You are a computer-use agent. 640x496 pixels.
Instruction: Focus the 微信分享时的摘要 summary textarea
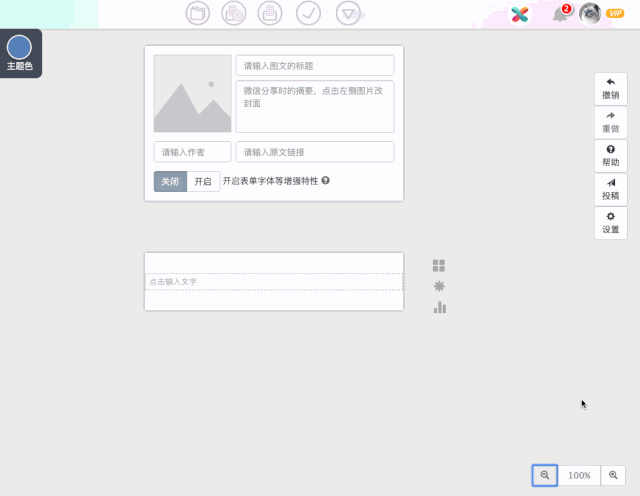click(x=315, y=107)
